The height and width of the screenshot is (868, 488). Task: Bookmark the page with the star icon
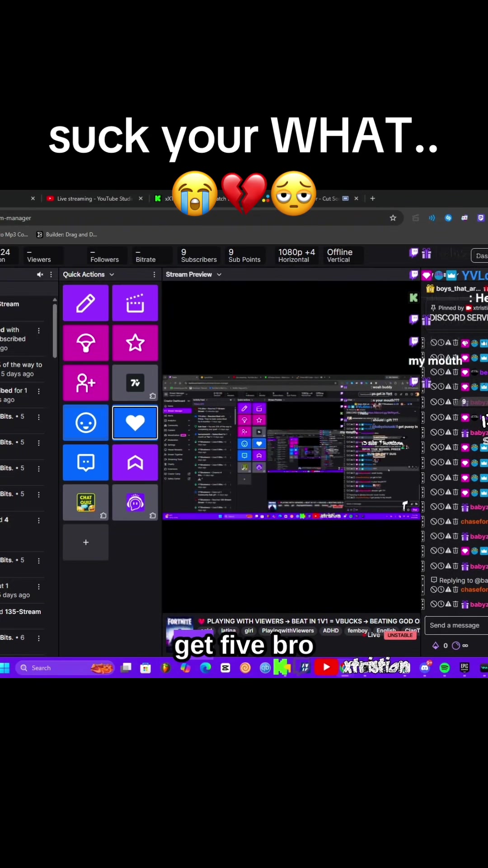pos(393,218)
